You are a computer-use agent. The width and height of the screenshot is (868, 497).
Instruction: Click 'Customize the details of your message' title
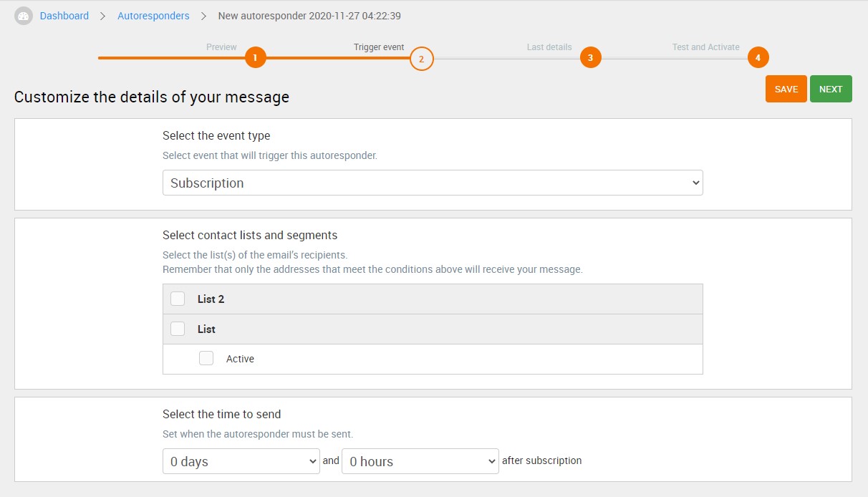click(152, 97)
